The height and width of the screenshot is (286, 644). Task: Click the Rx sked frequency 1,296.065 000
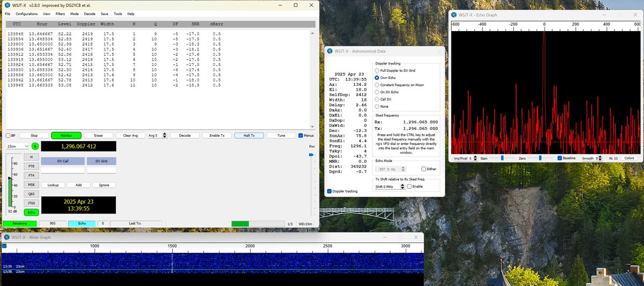pos(420,122)
